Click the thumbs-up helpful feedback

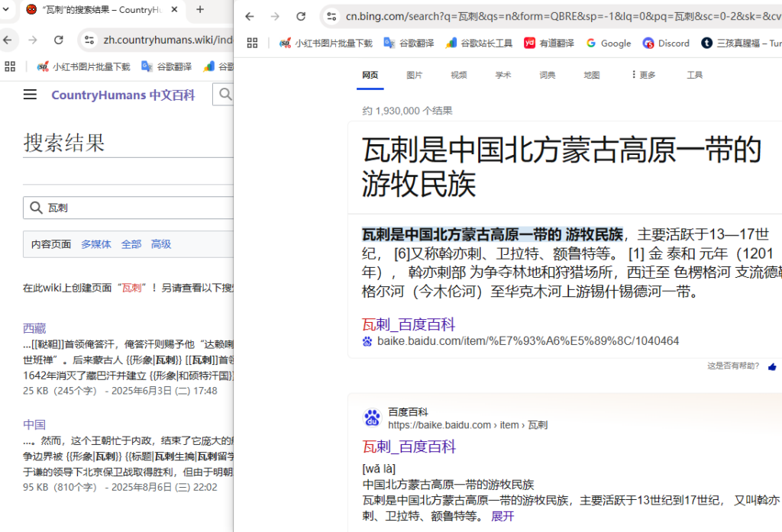point(772,366)
